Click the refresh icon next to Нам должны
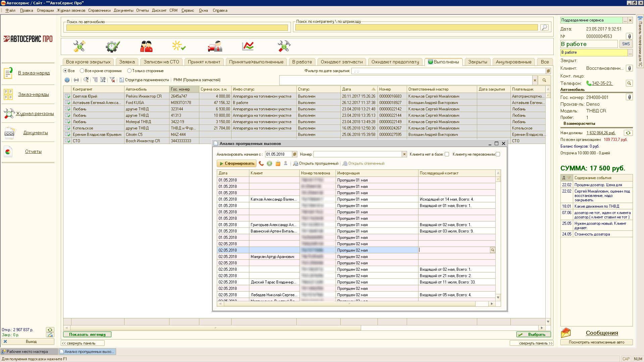The width and height of the screenshot is (644, 362). click(628, 133)
